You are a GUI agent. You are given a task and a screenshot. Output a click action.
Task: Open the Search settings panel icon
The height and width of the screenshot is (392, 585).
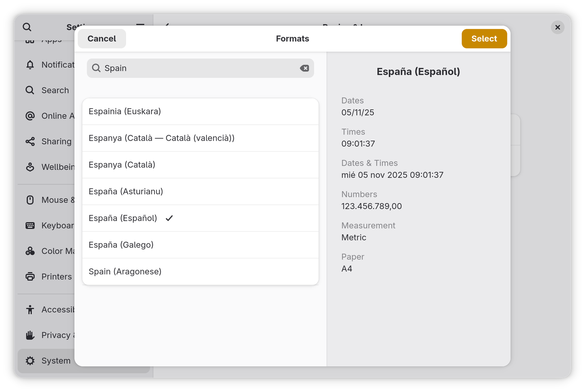pyautogui.click(x=30, y=90)
